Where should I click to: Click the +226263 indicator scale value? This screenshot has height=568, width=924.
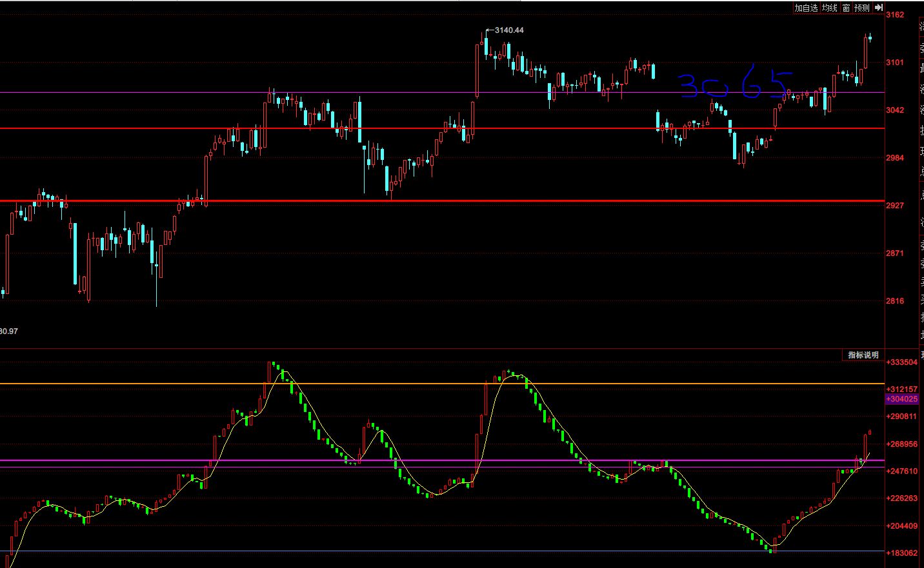(902, 498)
